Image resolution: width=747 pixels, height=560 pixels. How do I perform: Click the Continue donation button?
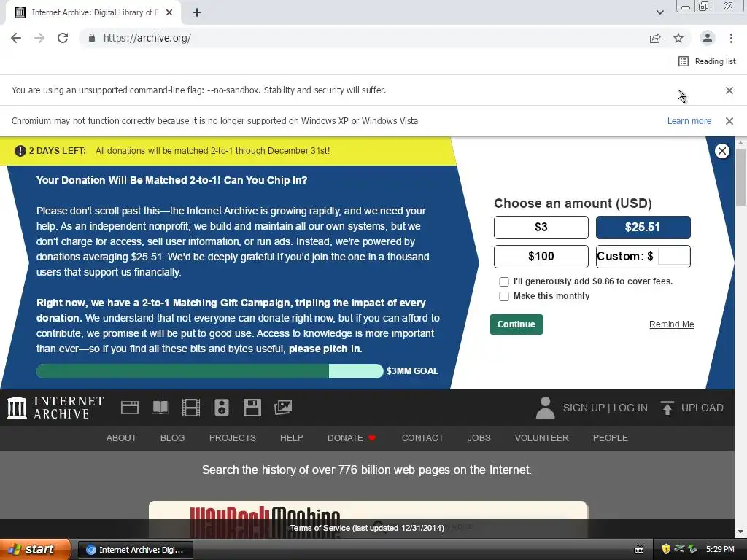pos(516,324)
